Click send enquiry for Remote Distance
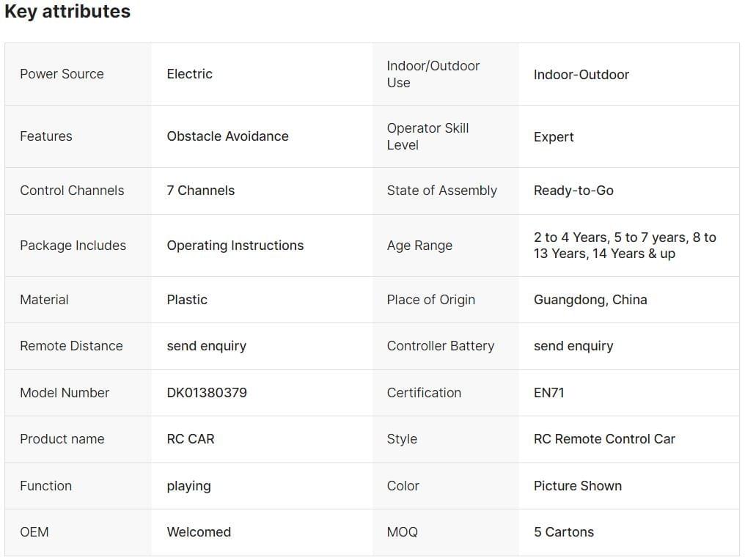This screenshot has height=560, width=745. (x=206, y=346)
